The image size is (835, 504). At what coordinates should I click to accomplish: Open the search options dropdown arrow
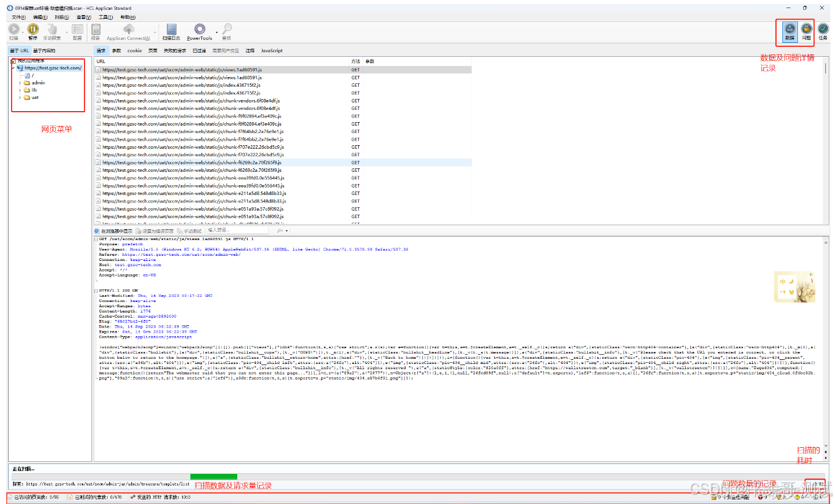point(287,230)
